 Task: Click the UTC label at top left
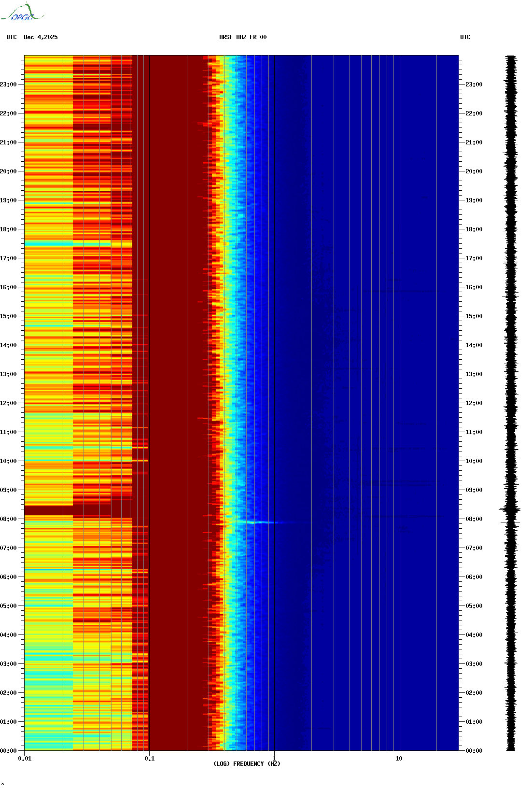point(12,37)
